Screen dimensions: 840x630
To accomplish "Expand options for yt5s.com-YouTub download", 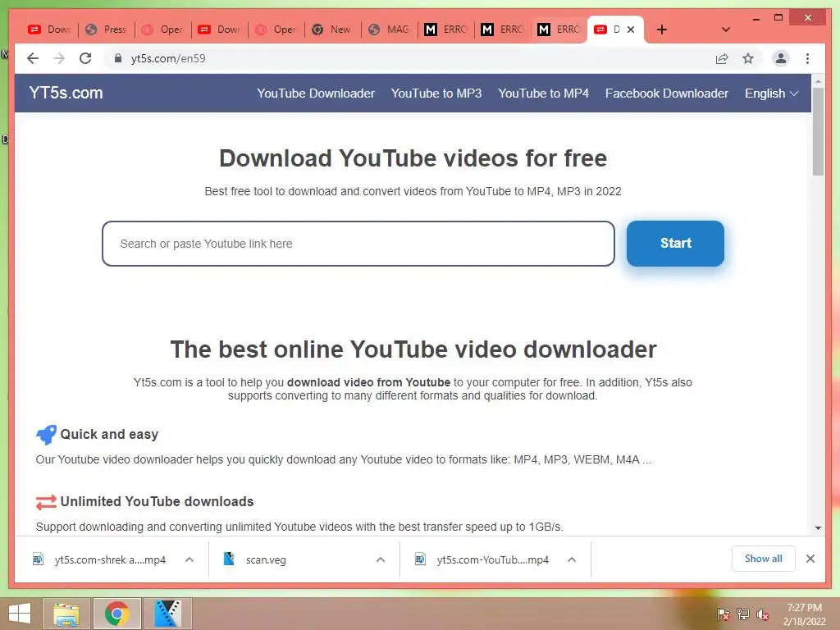I will point(572,559).
